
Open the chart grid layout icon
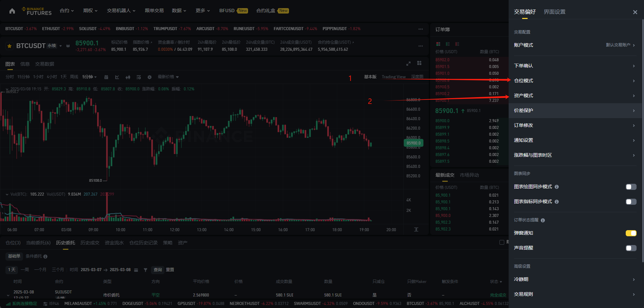pos(419,63)
